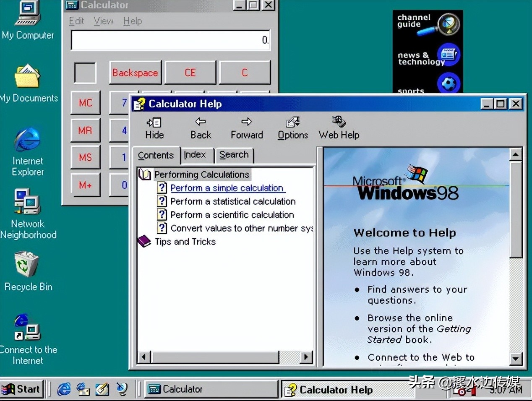
Task: Open Perform a simple calculation topic
Action: pyautogui.click(x=227, y=188)
